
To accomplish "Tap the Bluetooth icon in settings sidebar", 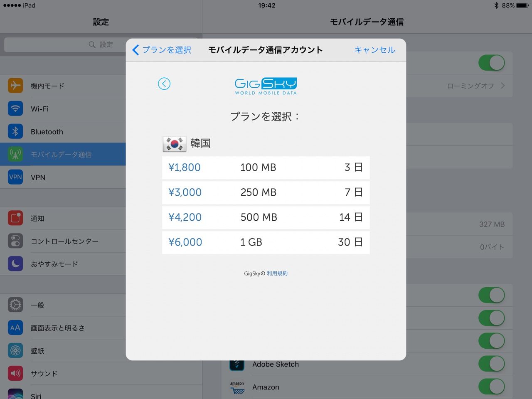I will click(15, 131).
